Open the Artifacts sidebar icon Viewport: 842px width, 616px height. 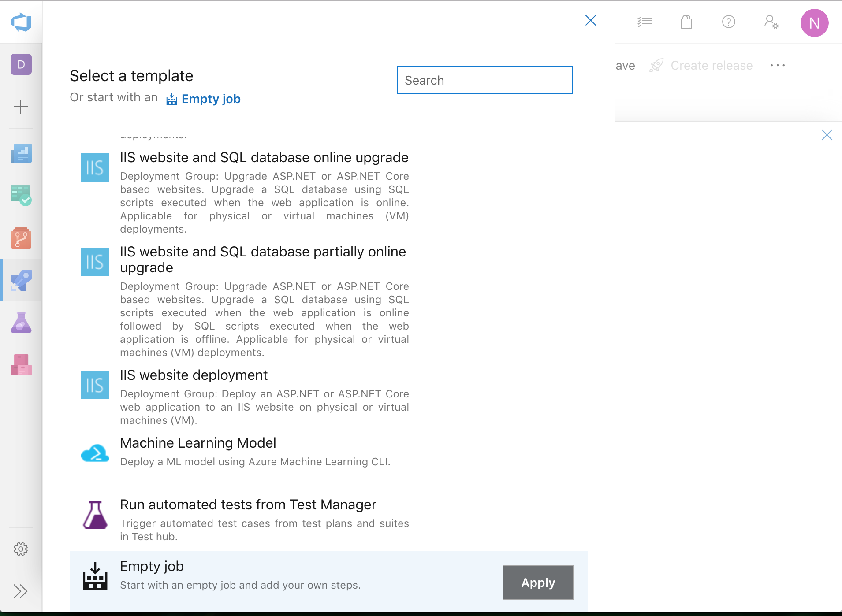coord(21,365)
